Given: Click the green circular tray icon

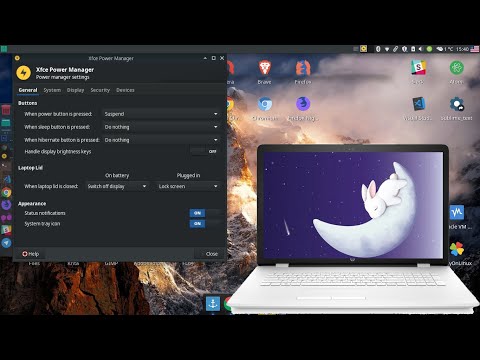Looking at the screenshot, I should [x=429, y=49].
